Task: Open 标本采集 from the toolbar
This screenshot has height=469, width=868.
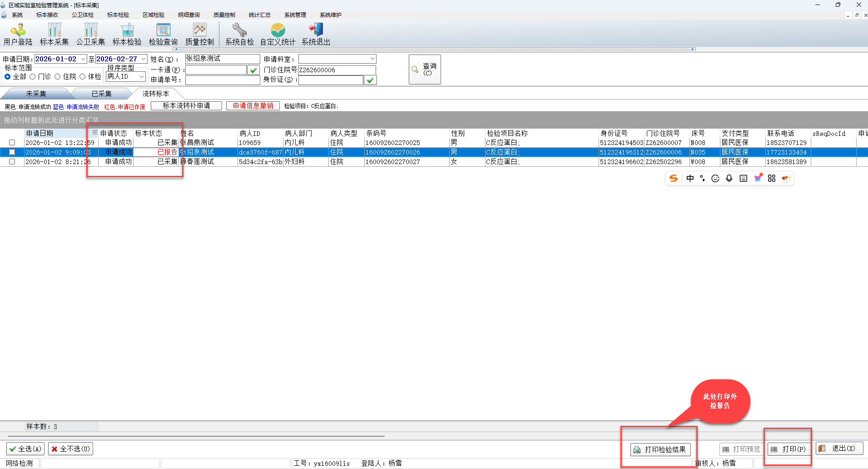Action: [x=55, y=35]
